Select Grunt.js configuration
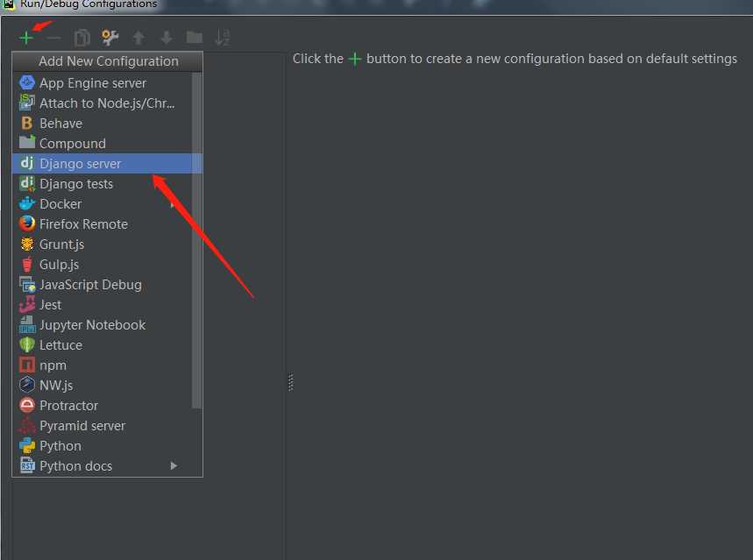This screenshot has height=560, width=753. (103, 244)
